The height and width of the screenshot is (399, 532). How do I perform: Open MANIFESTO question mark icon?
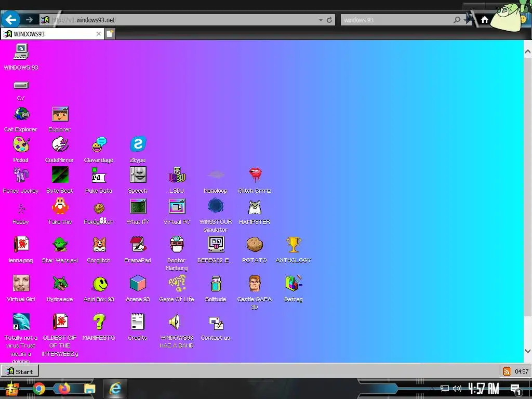tap(99, 322)
